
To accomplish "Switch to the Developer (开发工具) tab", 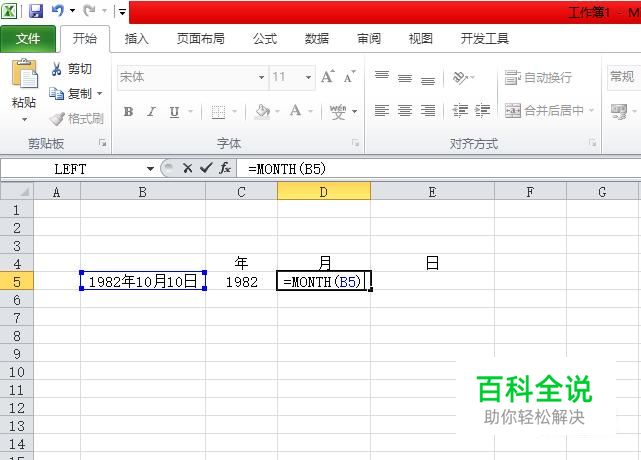I will [484, 39].
